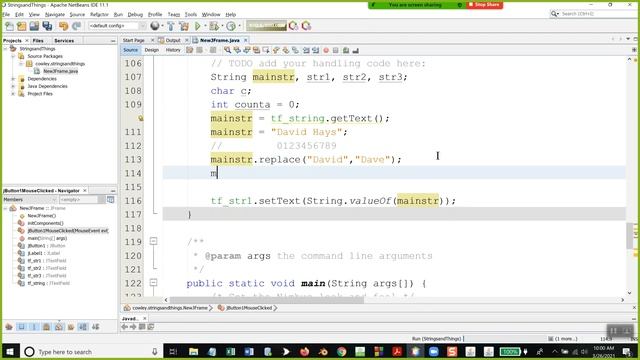Click the editor Find Selection magnifier icon
Image resolution: width=640 pixels, height=360 pixels.
[227, 50]
